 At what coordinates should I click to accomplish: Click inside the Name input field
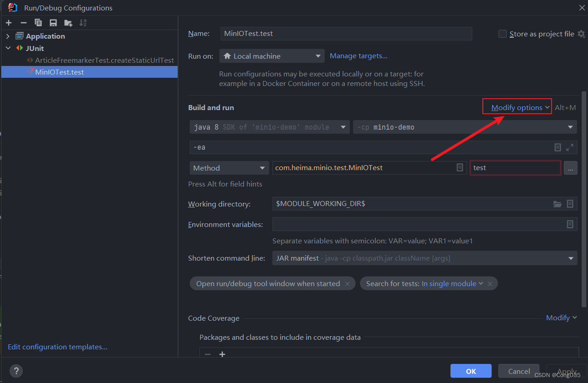coord(346,33)
